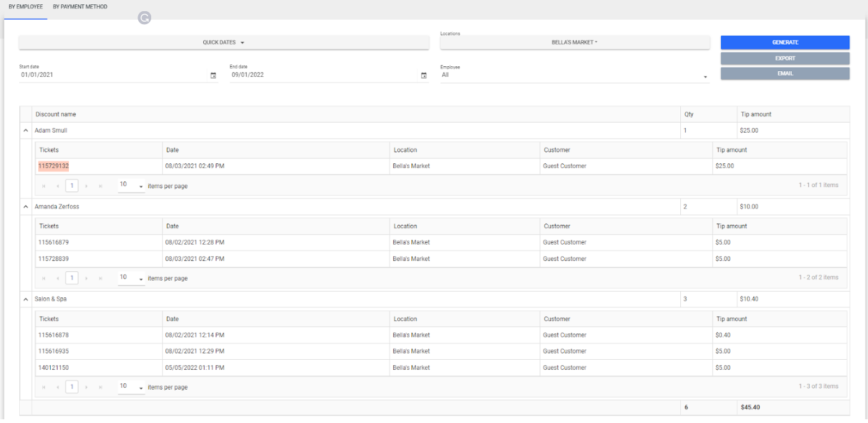The height and width of the screenshot is (423, 868).
Task: Go to last page in Amanda Zerfoss pager
Action: click(101, 279)
